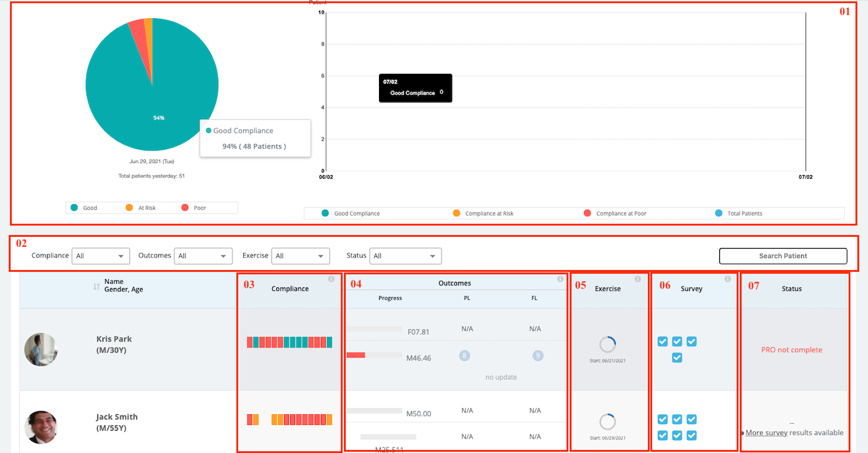This screenshot has height=453, width=868.
Task: Toggle Jack Smith's top-left survey checkbox
Action: pyautogui.click(x=663, y=419)
